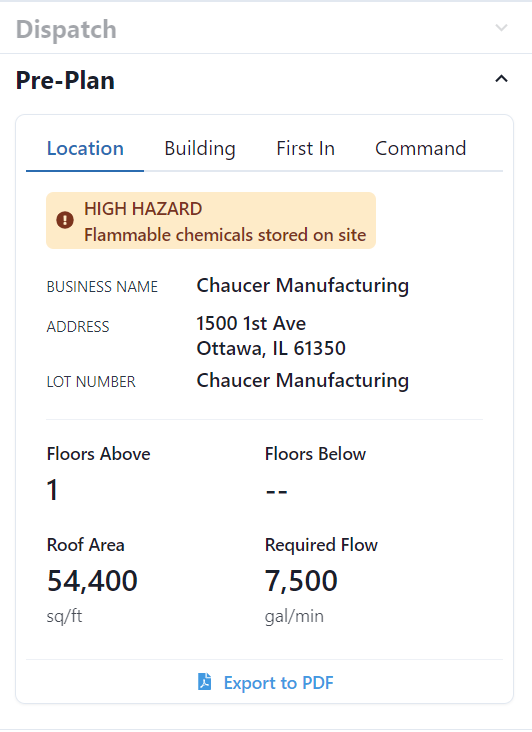Select the Command tab

420,148
